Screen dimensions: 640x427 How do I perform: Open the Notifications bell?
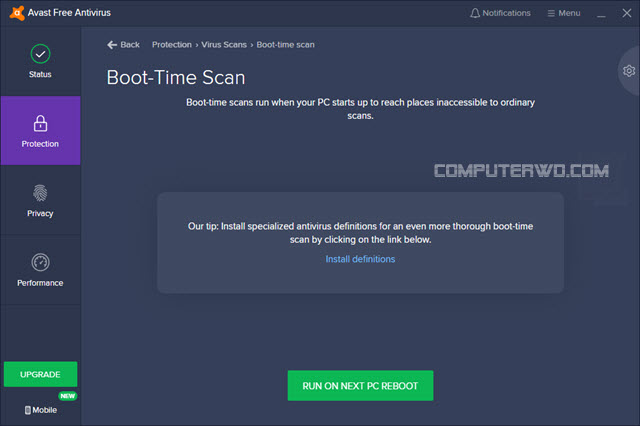[500, 13]
